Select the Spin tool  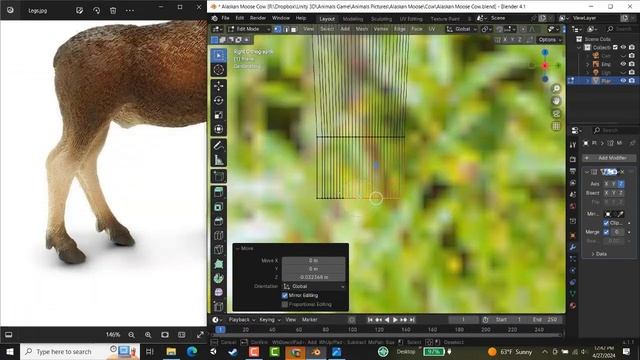coord(219,278)
